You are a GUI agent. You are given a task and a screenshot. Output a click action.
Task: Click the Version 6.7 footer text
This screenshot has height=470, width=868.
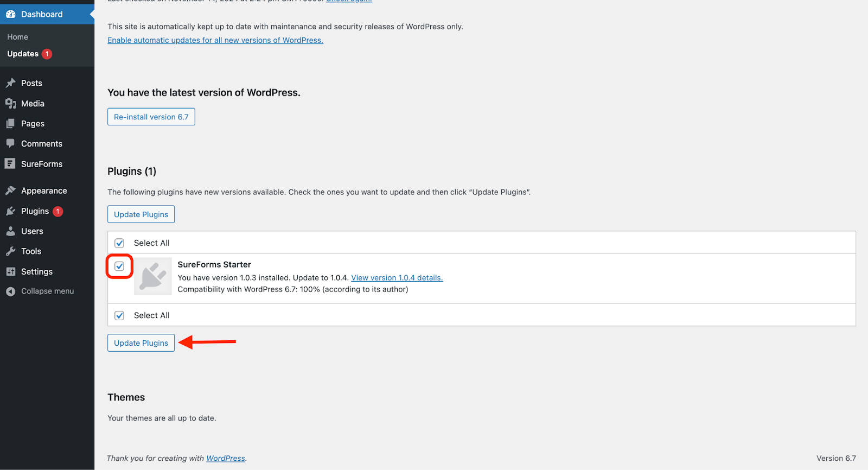836,459
